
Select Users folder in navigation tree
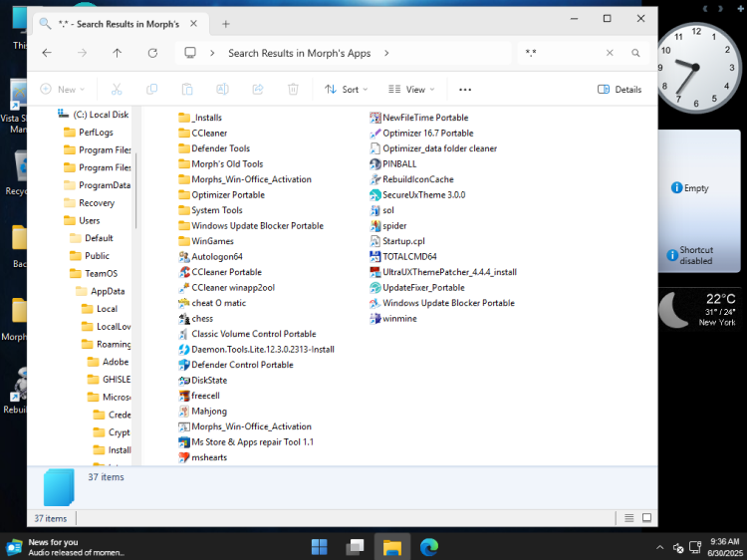pyautogui.click(x=82, y=220)
